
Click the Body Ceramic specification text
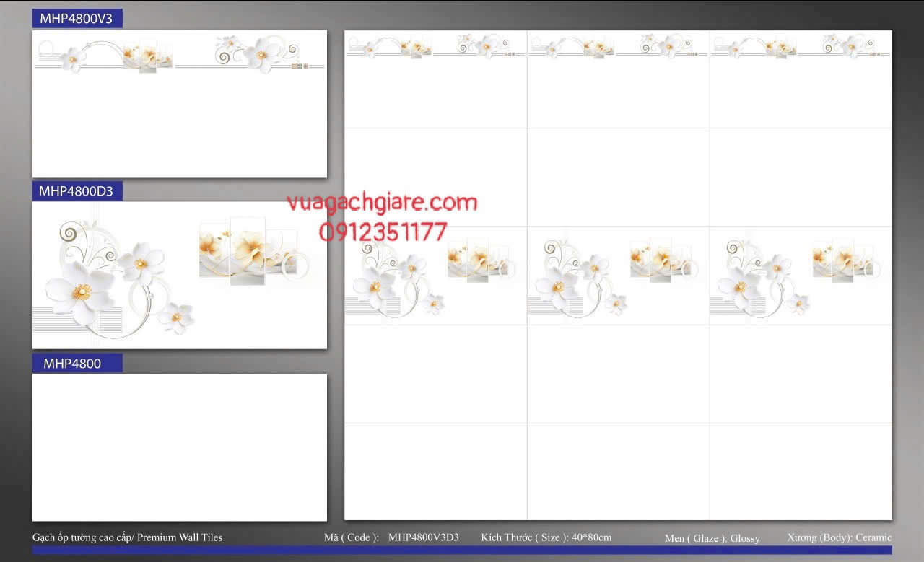point(840,537)
